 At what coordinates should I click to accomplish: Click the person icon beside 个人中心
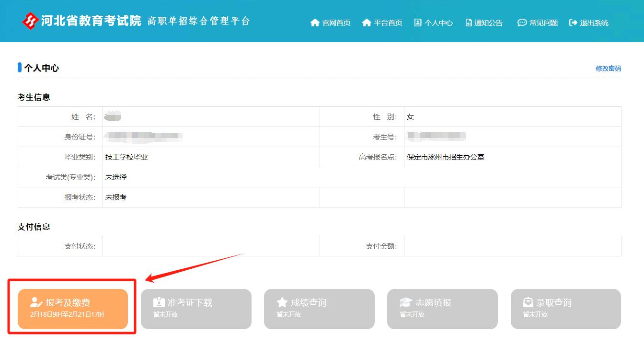(x=418, y=23)
